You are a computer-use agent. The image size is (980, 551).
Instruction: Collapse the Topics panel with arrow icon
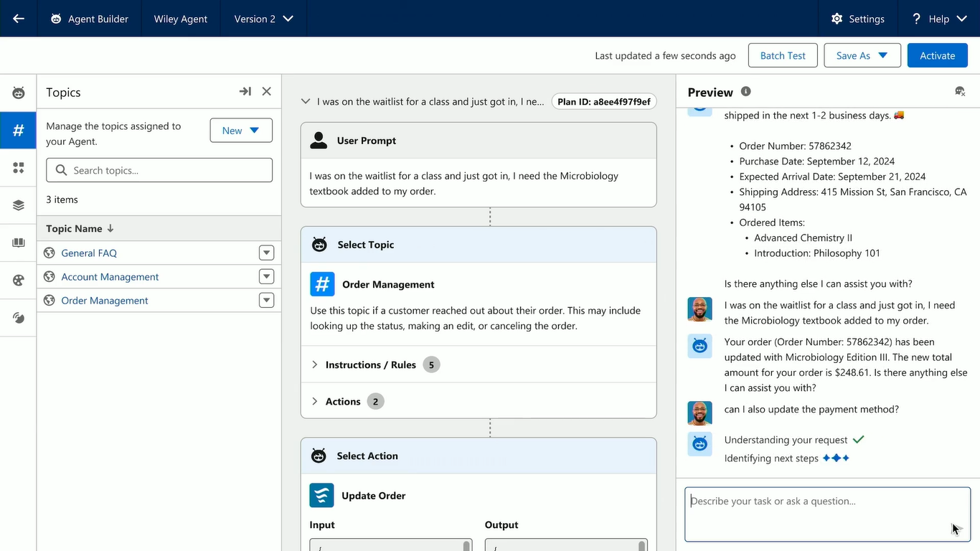click(x=245, y=92)
